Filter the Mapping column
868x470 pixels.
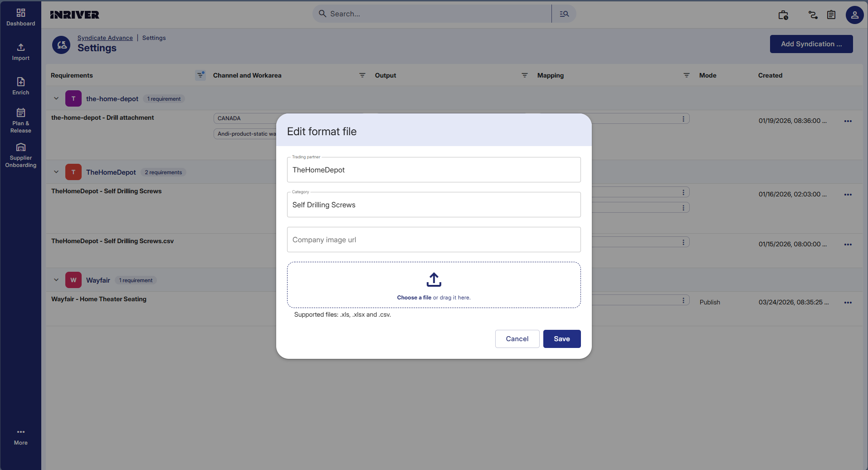click(687, 75)
